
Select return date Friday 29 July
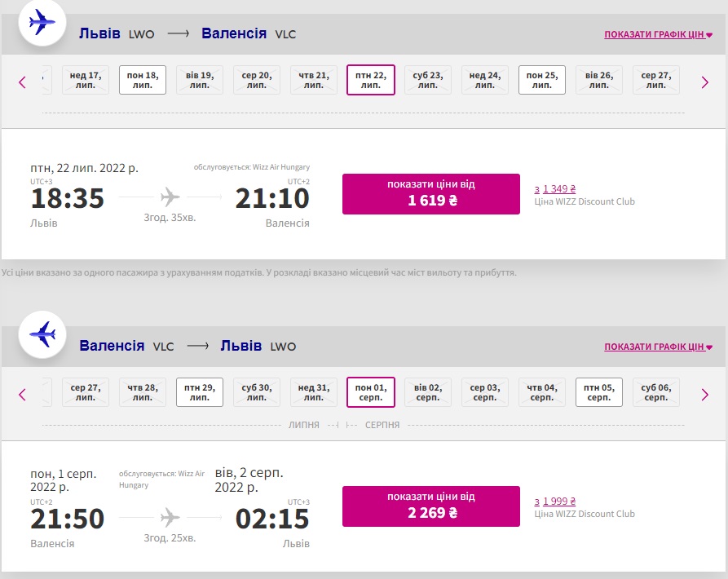pos(200,392)
